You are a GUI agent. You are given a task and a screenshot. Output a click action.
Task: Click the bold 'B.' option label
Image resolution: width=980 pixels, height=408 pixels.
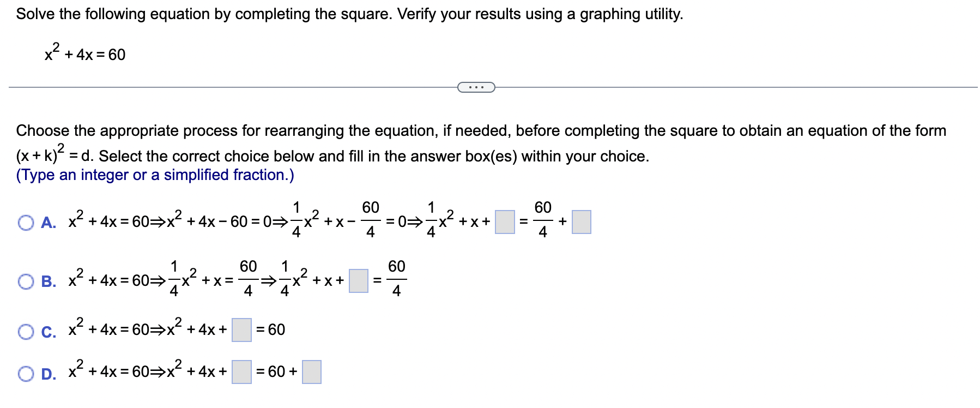[x=49, y=281]
